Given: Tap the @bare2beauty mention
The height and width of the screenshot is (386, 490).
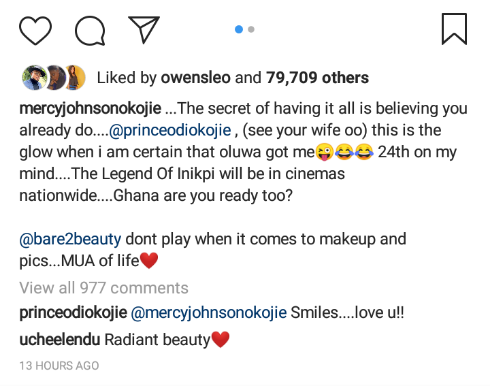Looking at the screenshot, I should click(x=70, y=239).
